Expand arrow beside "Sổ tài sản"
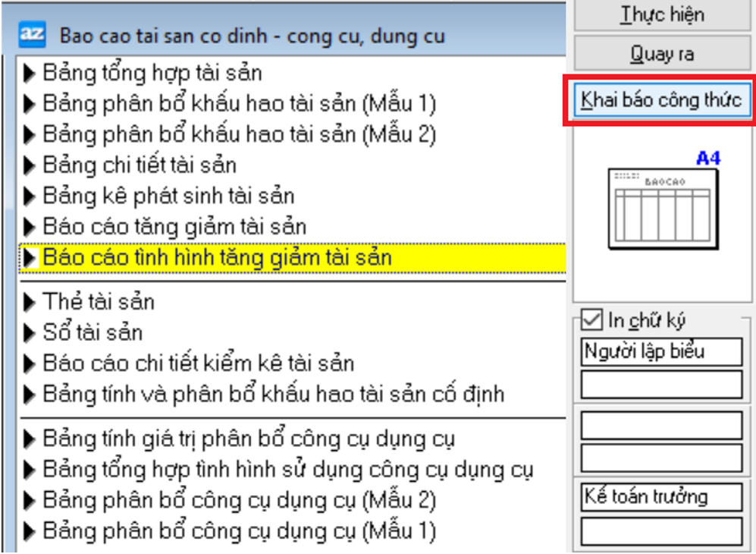Screen dimensions: 756x554 (30, 333)
